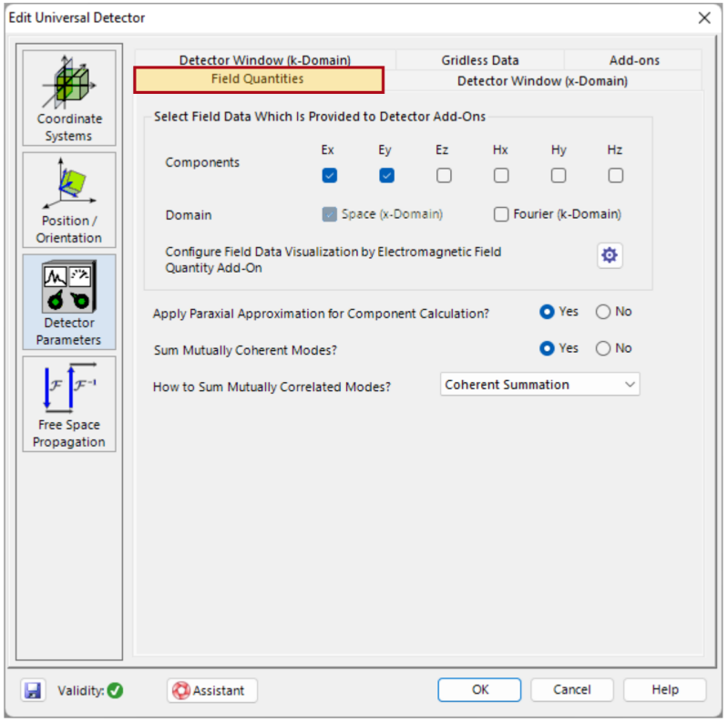Click the OK button
The image size is (728, 722).
pos(479,689)
